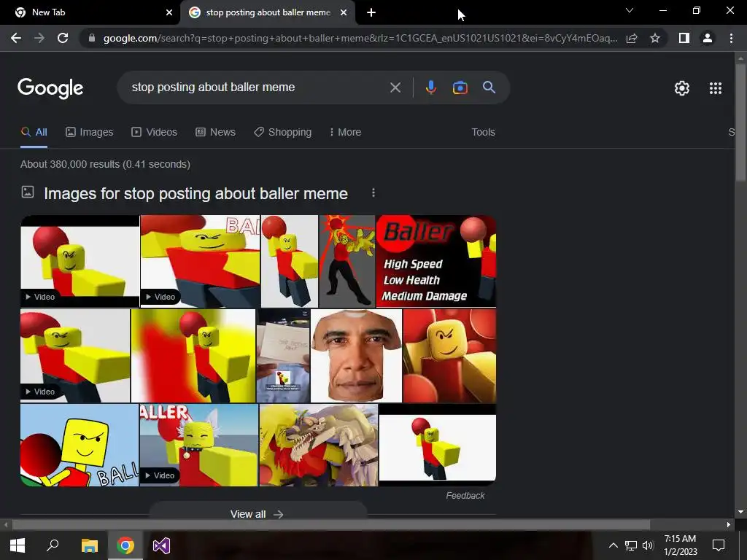Search by image with Google Lens
Screen dimensions: 747x560
click(460, 87)
